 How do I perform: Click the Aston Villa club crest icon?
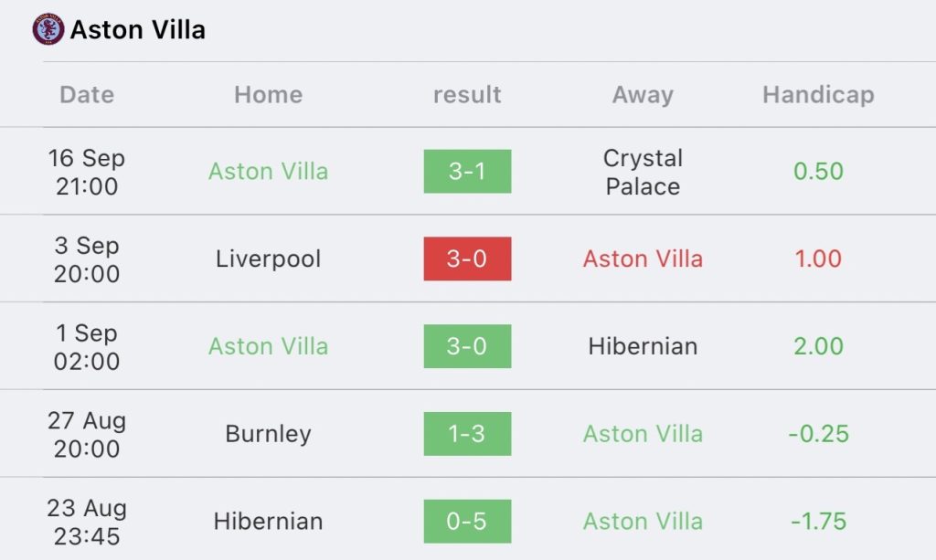48,29
